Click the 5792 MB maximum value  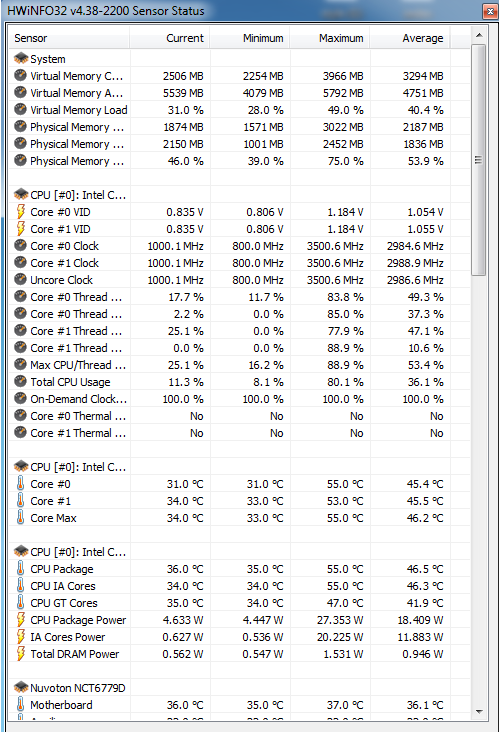click(x=343, y=93)
